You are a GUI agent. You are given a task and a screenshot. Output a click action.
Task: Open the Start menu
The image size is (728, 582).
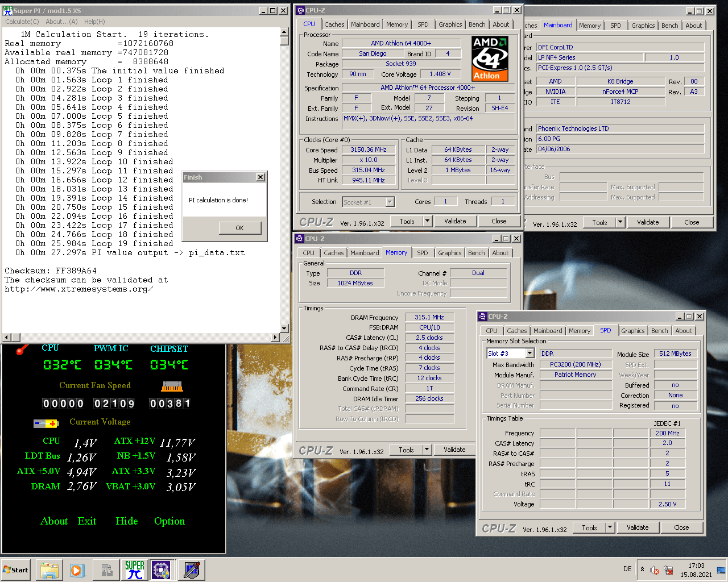coord(16,569)
